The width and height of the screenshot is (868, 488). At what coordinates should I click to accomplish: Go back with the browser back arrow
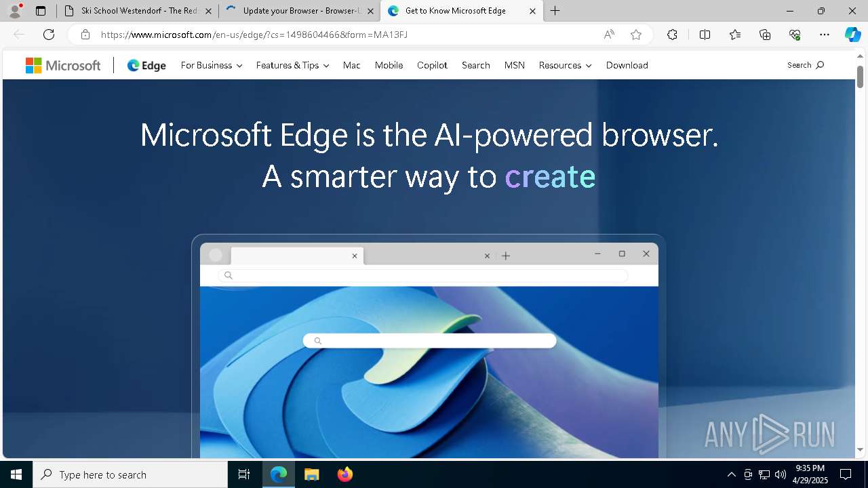[x=19, y=35]
